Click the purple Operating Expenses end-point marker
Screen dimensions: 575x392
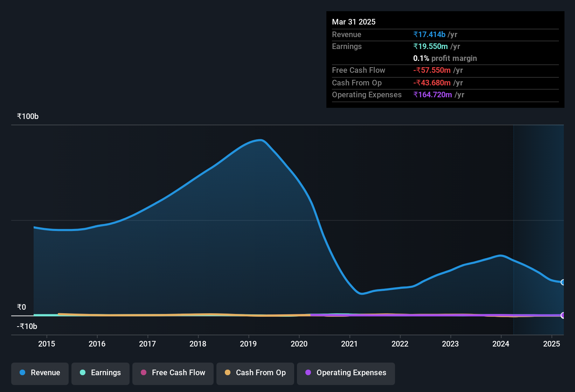(x=563, y=315)
